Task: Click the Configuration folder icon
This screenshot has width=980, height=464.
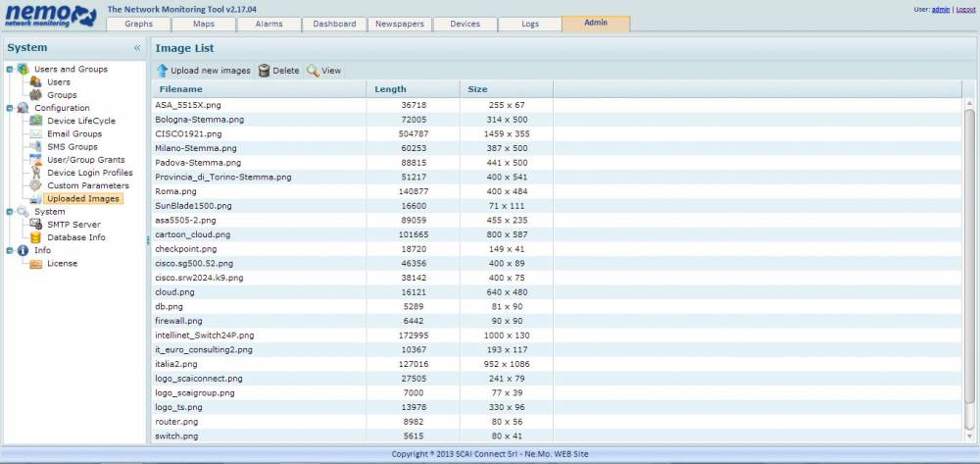Action: point(24,108)
